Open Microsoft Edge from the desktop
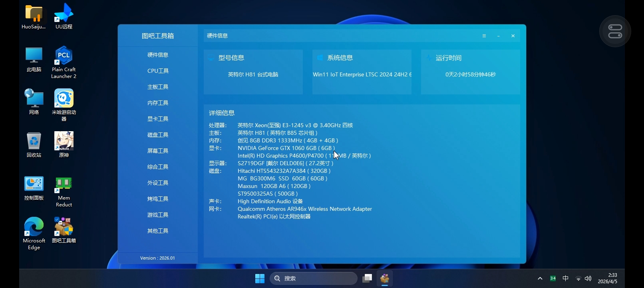The height and width of the screenshot is (288, 644). coord(34,234)
